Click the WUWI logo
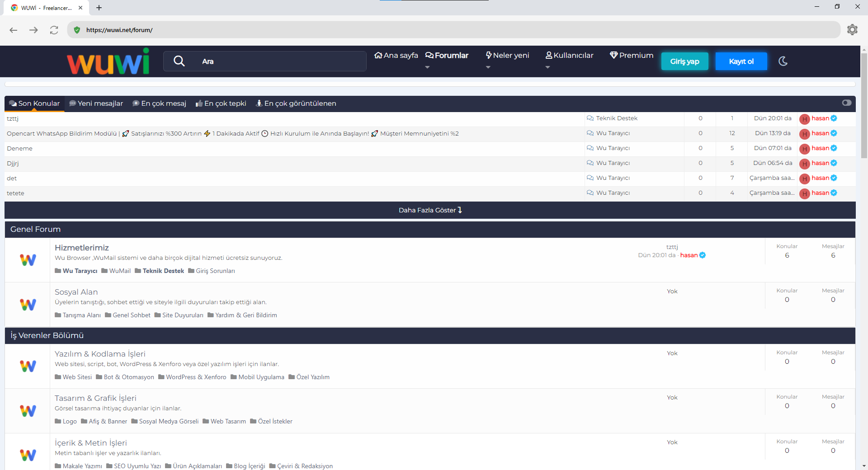The width and height of the screenshot is (868, 470). point(108,61)
